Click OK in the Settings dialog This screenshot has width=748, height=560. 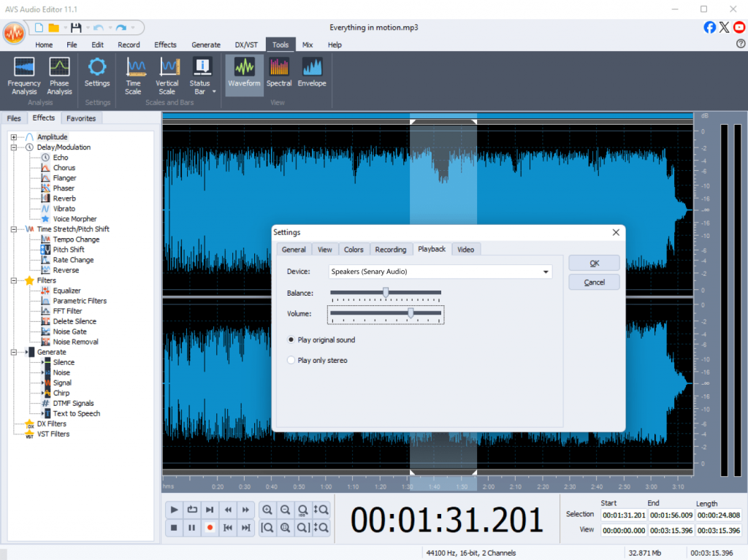(594, 263)
